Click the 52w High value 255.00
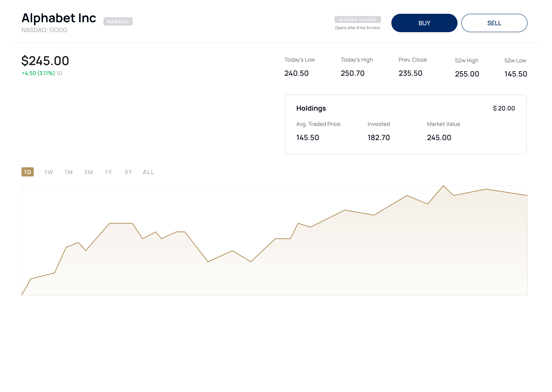The width and height of the screenshot is (552, 392). 467,74
